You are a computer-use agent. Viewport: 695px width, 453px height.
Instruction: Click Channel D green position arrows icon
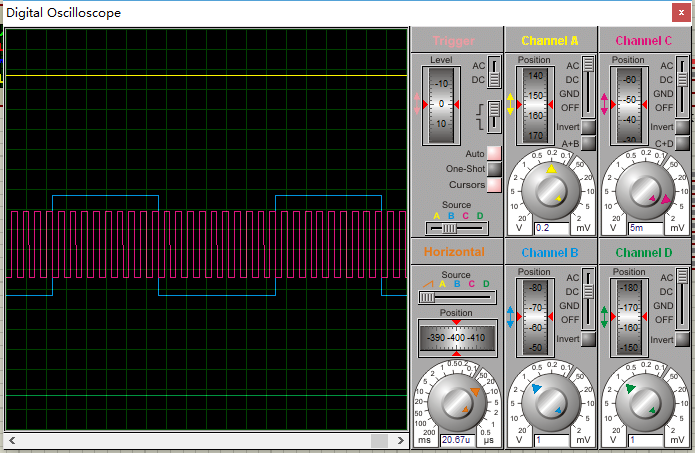click(x=604, y=317)
